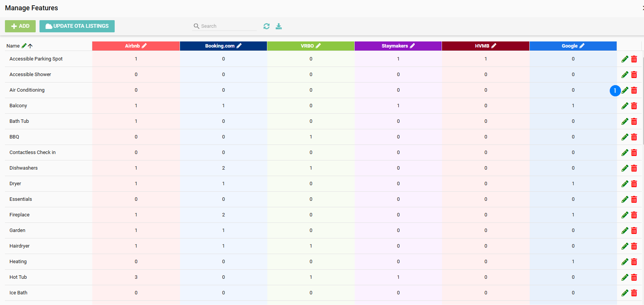Delete the Dishwashers feature row
This screenshot has height=305, width=644.
(x=634, y=168)
